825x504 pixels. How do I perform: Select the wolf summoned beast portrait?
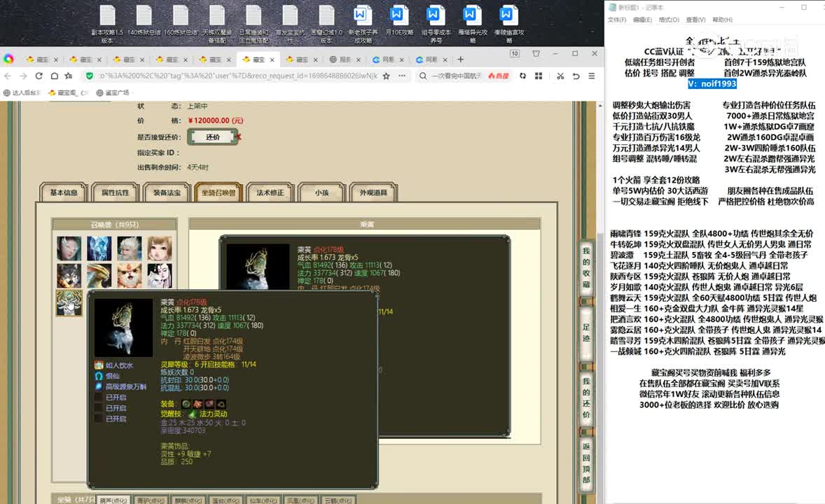tap(69, 276)
